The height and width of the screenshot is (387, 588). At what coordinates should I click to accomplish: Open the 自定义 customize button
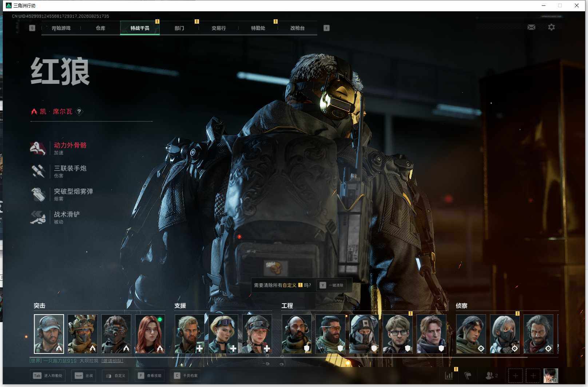tap(116, 375)
